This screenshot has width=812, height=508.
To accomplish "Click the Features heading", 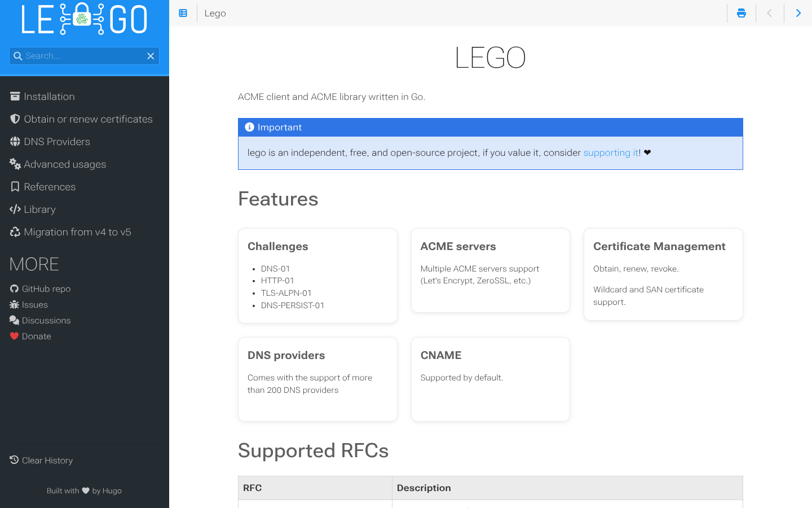I will click(278, 199).
